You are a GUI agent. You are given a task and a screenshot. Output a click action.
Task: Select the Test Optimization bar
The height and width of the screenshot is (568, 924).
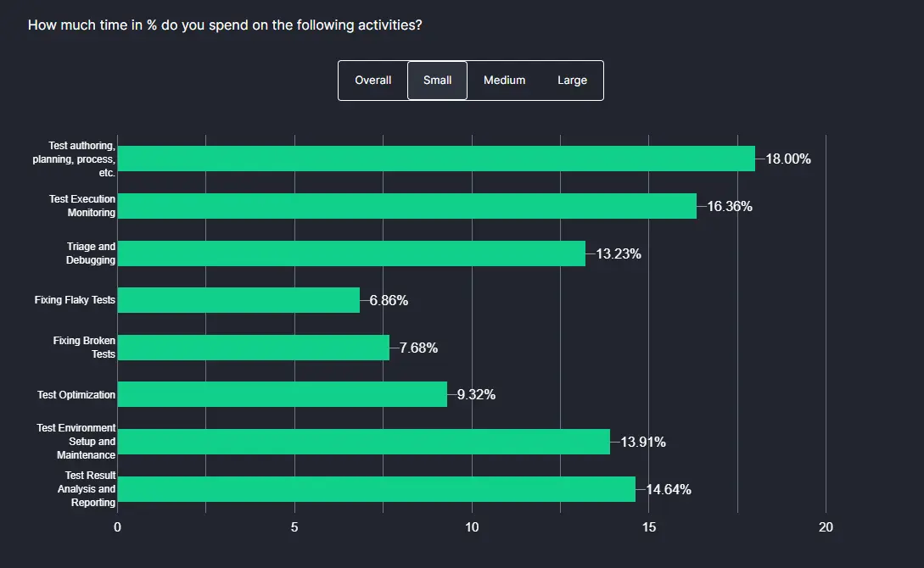[280, 394]
